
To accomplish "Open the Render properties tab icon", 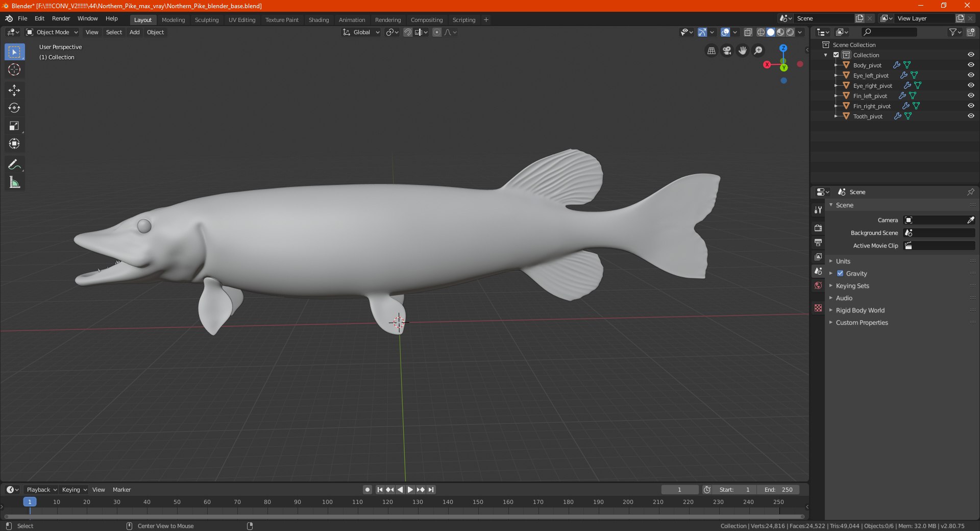I will coord(818,228).
